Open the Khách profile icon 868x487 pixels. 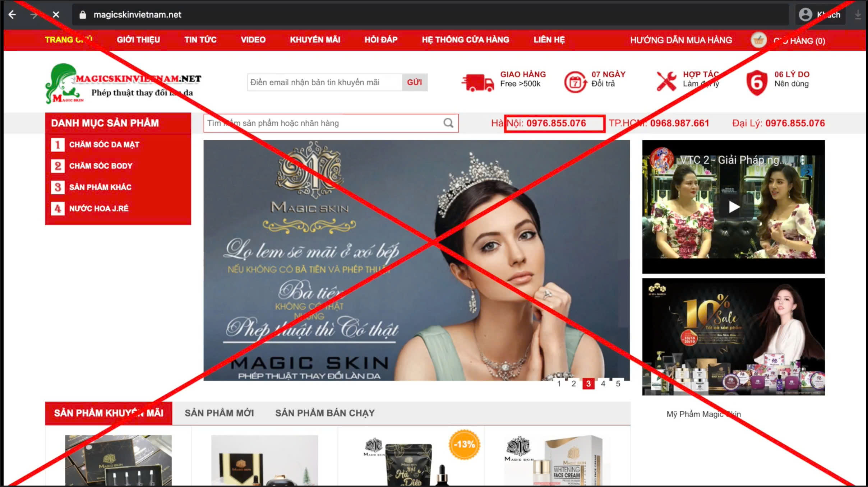pos(805,15)
